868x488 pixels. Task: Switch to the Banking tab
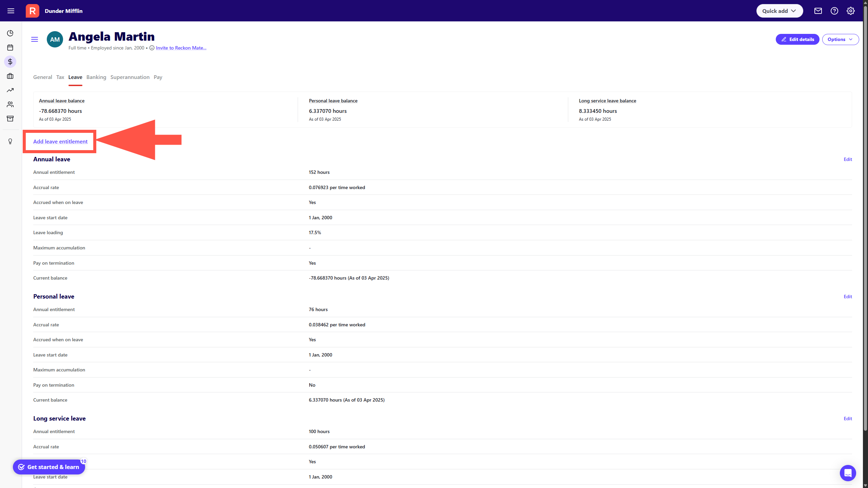96,77
